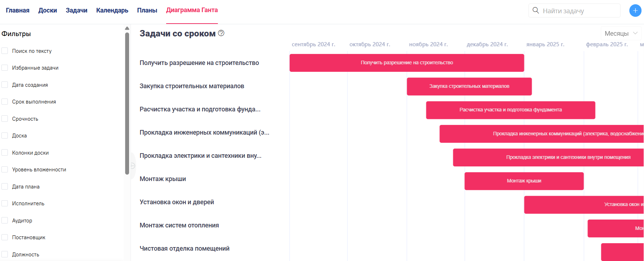Enable the Поиск по тексту filter
The width and height of the screenshot is (644, 261).
(x=5, y=51)
